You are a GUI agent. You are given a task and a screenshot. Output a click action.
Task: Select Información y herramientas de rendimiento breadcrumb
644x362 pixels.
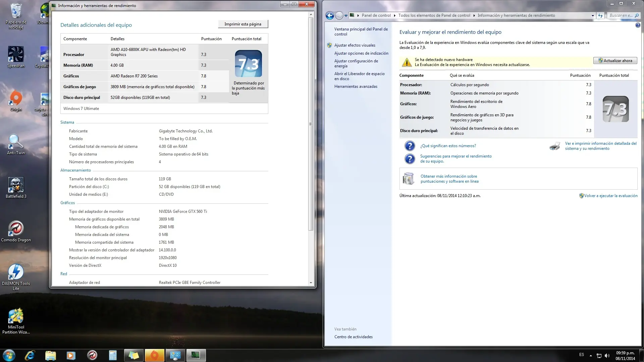point(516,15)
